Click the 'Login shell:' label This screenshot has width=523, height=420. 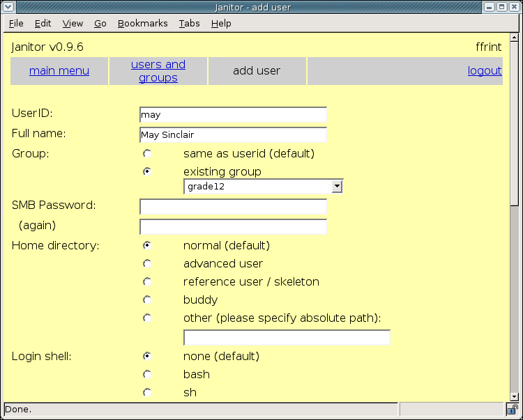point(41,357)
